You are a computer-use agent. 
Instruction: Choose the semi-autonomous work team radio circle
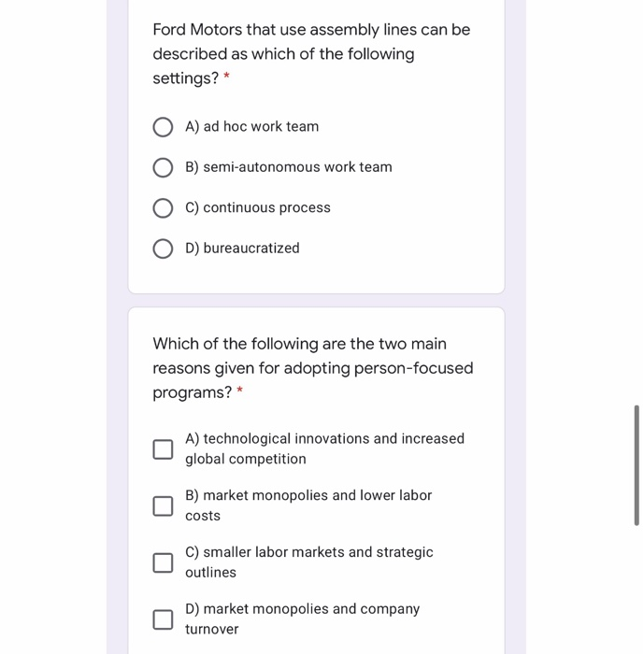(163, 167)
